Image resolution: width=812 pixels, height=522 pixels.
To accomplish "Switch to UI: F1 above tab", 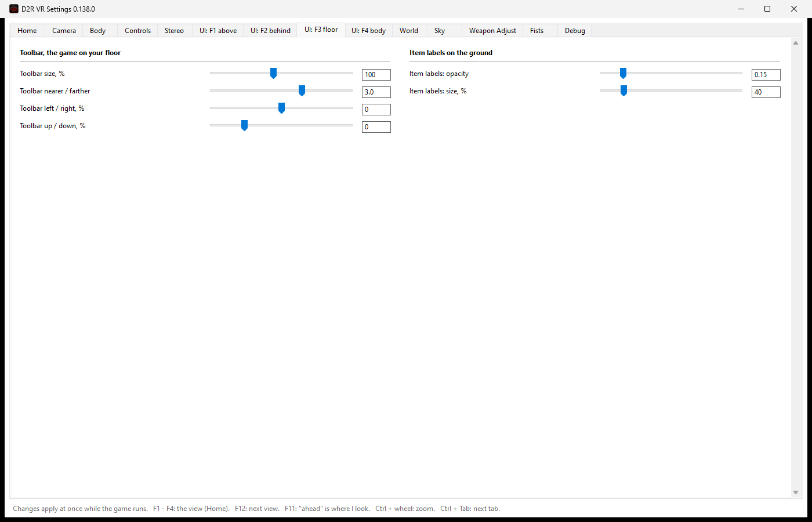I will [218, 31].
